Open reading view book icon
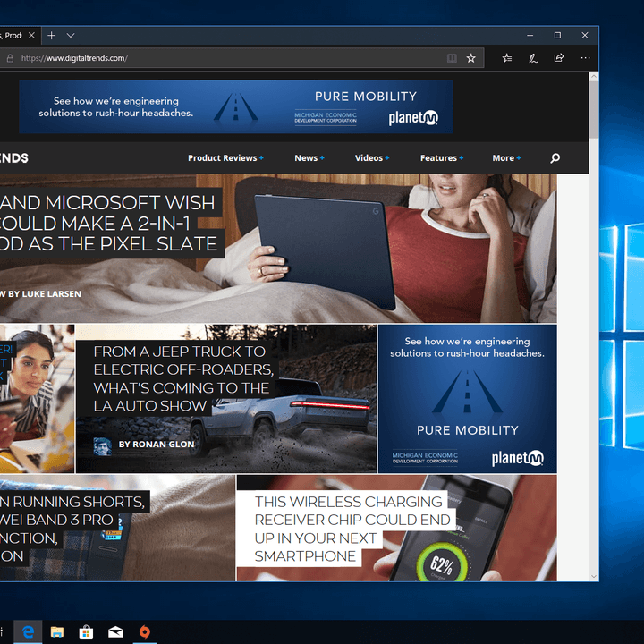Viewport: 644px width, 644px height. coord(452,58)
